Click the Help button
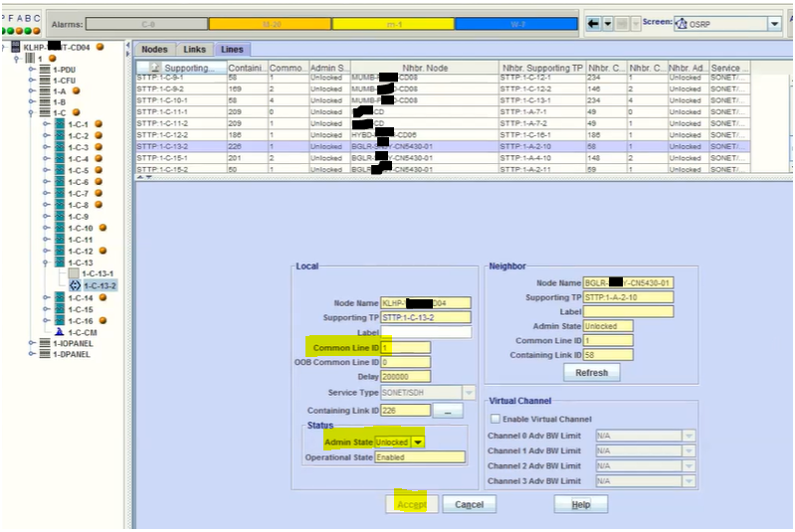 pyautogui.click(x=581, y=504)
